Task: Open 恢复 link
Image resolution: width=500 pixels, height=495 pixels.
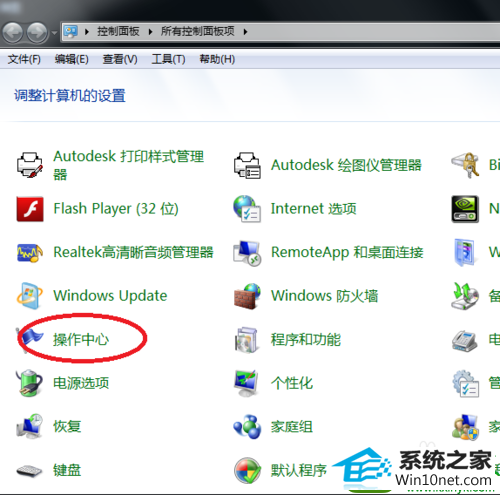Action: tap(67, 427)
